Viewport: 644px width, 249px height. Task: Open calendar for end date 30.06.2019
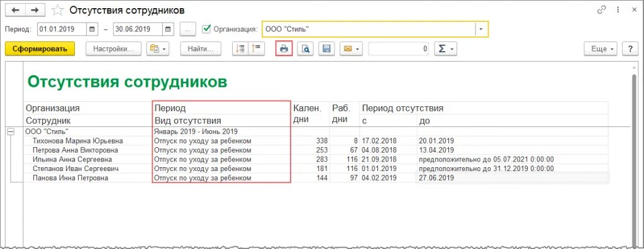[x=167, y=29]
